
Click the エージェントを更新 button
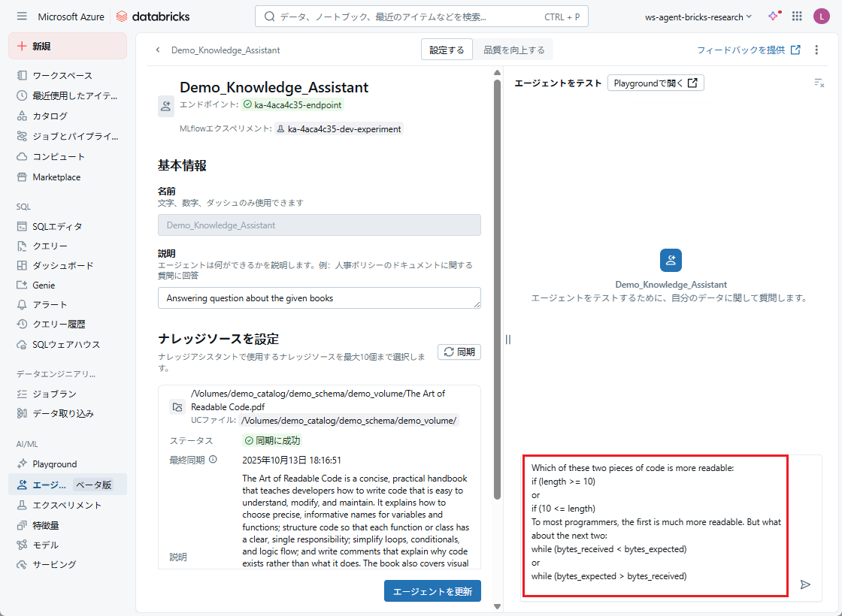432,591
